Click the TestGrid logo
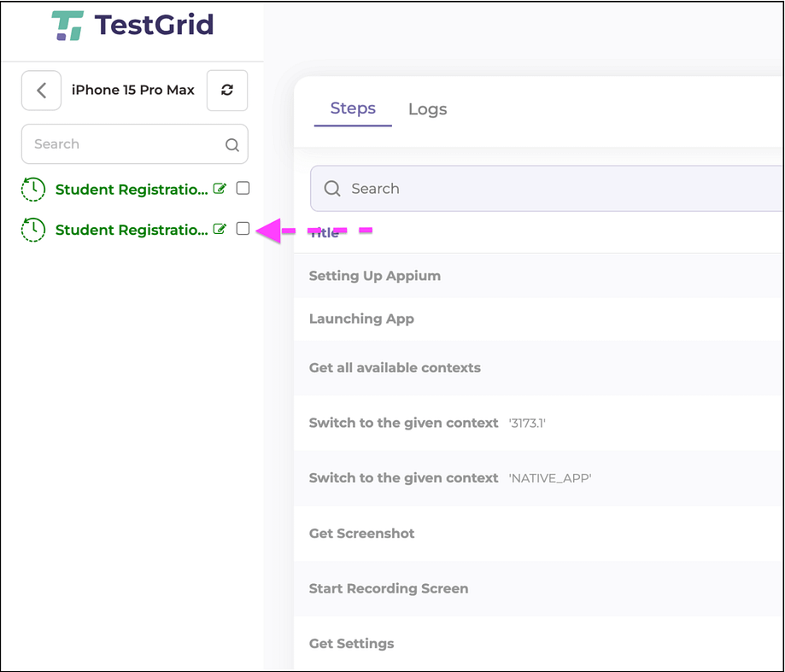Viewport: 785px width, 672px height. pos(132,25)
